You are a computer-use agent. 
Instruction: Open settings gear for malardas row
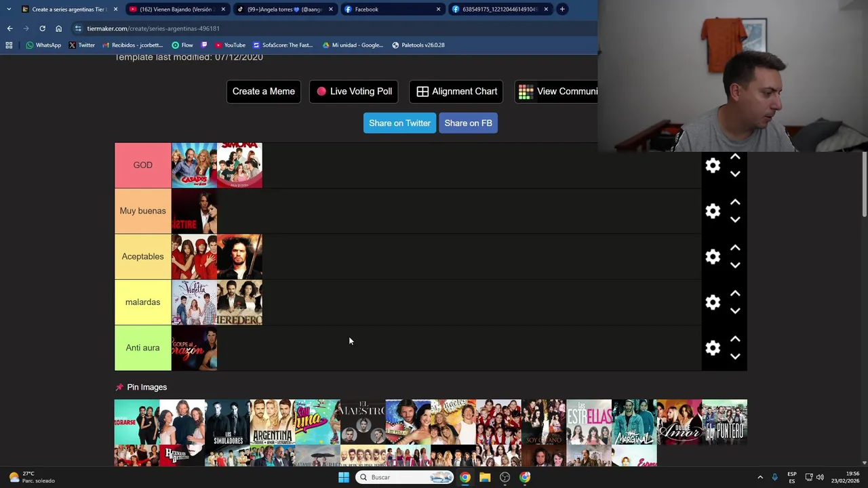click(x=713, y=302)
